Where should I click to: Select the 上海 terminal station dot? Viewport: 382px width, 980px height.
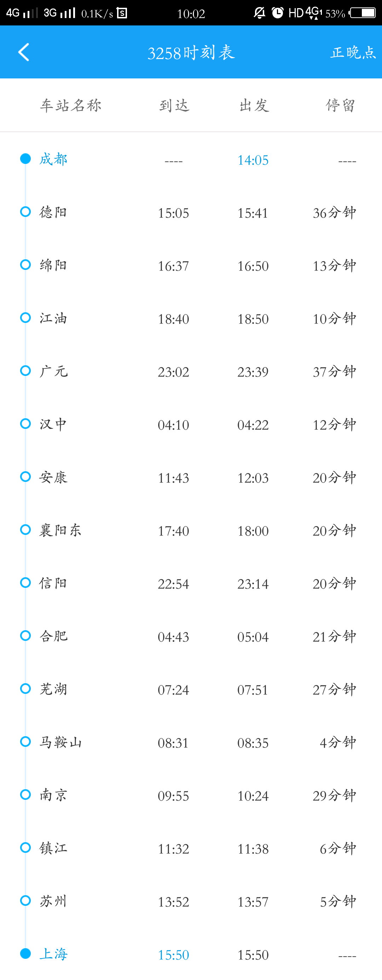(x=25, y=954)
